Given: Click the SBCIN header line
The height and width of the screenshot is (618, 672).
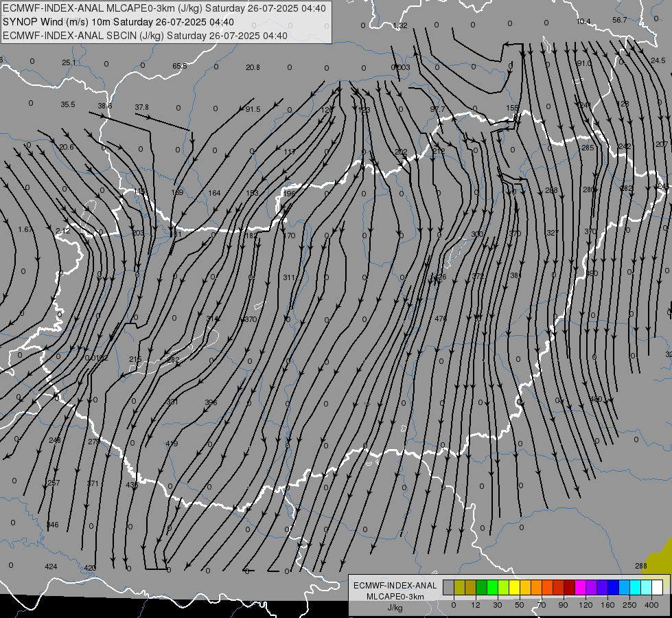Looking at the screenshot, I should click(145, 36).
